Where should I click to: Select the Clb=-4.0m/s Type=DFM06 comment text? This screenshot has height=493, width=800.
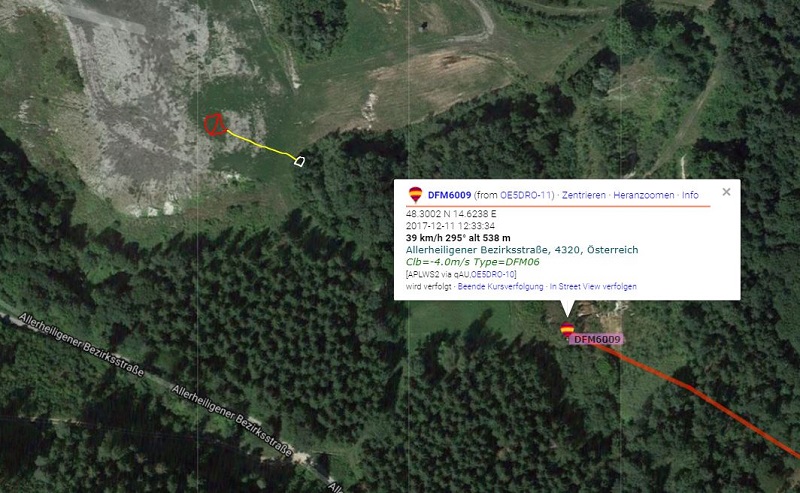[472, 262]
